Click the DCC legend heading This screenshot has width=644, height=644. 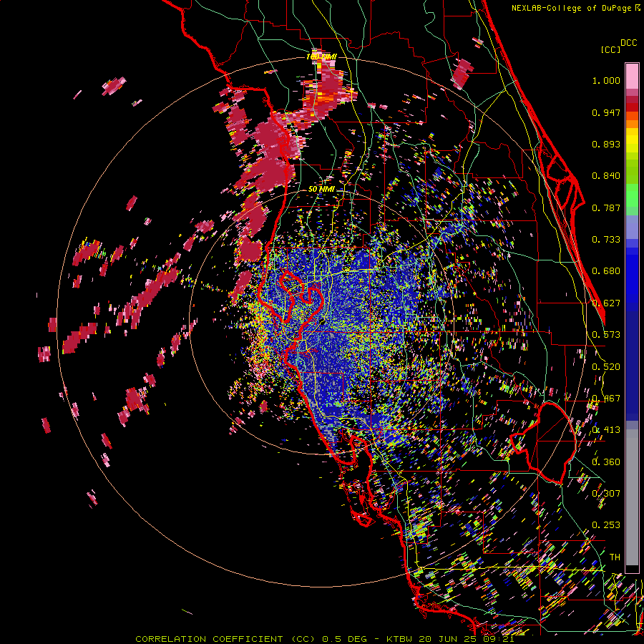point(628,43)
